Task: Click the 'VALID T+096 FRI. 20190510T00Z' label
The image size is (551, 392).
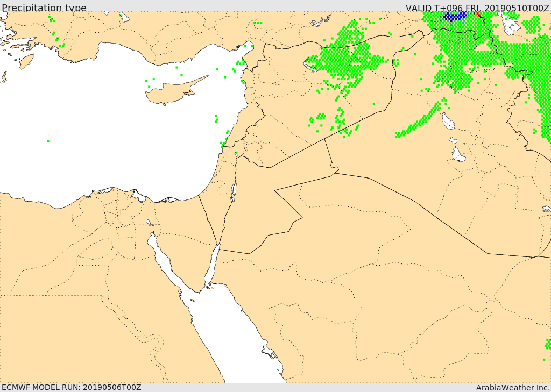Action: 477,8
